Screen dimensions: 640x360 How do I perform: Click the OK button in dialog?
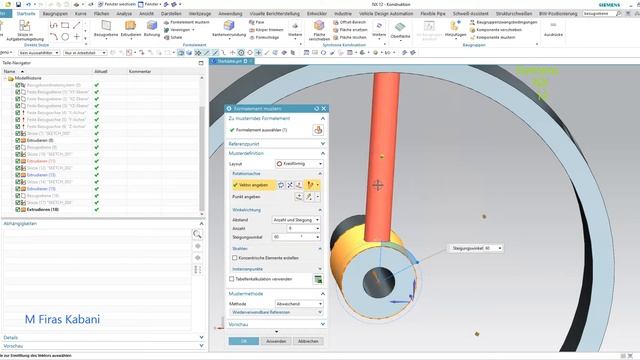(x=244, y=341)
